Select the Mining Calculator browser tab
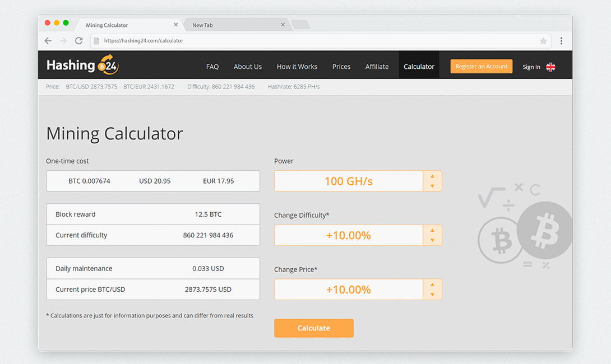Screen dimensions: 611x364 [128, 25]
